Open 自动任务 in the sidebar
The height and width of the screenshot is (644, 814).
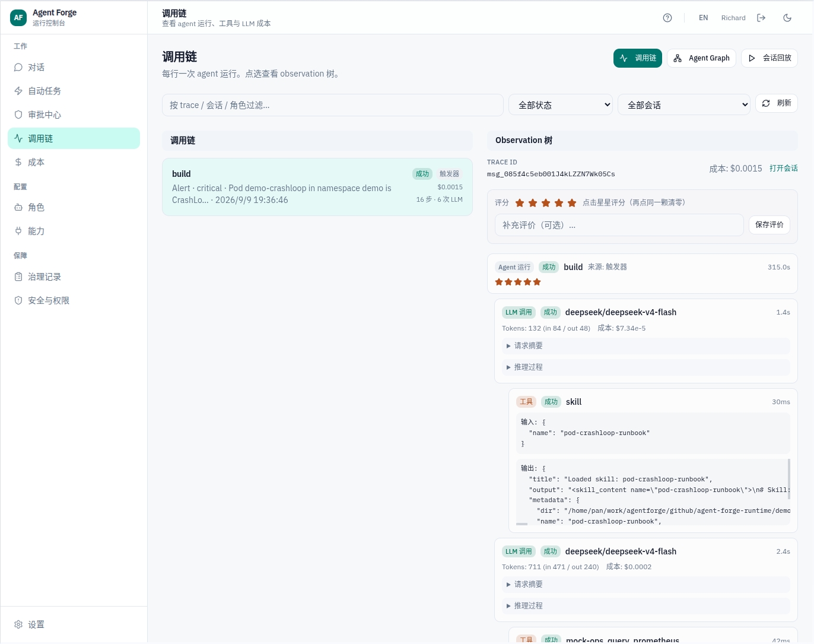74,91
